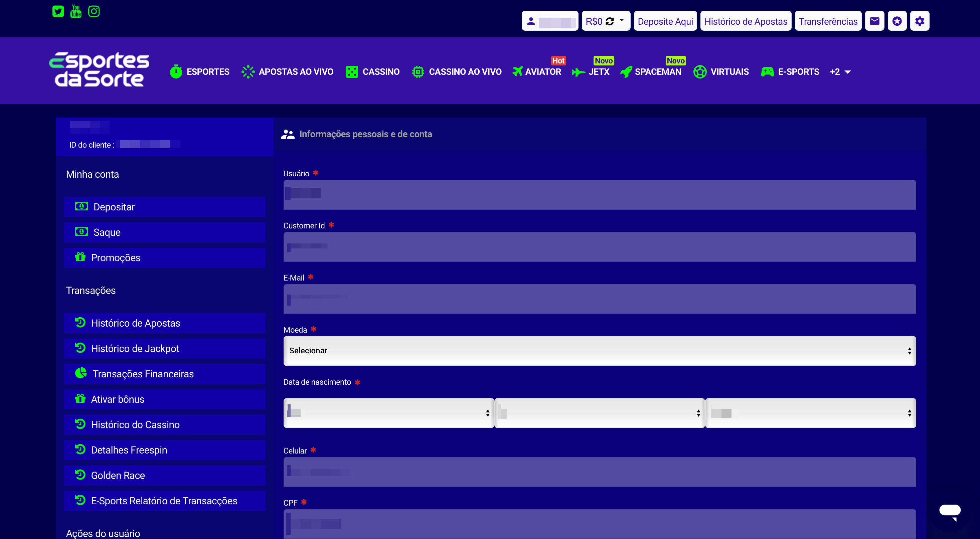Viewport: 980px width, 539px height.
Task: Open Ativar bônus in sidebar
Action: click(x=165, y=399)
